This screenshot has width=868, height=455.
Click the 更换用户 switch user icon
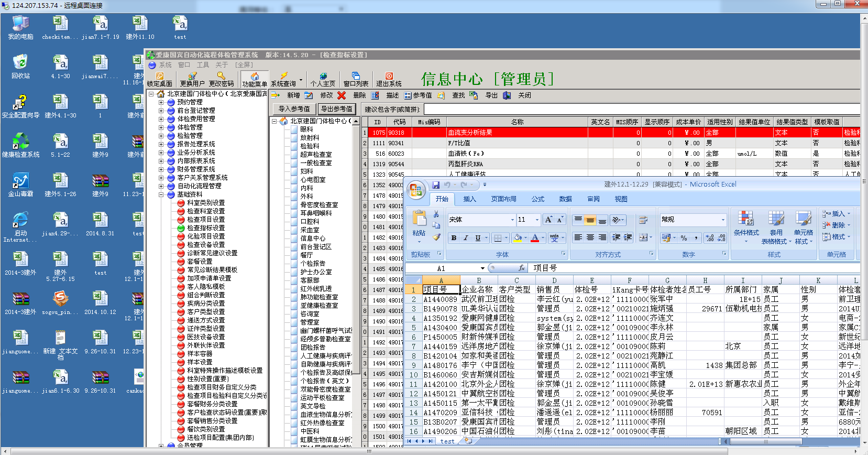point(192,76)
